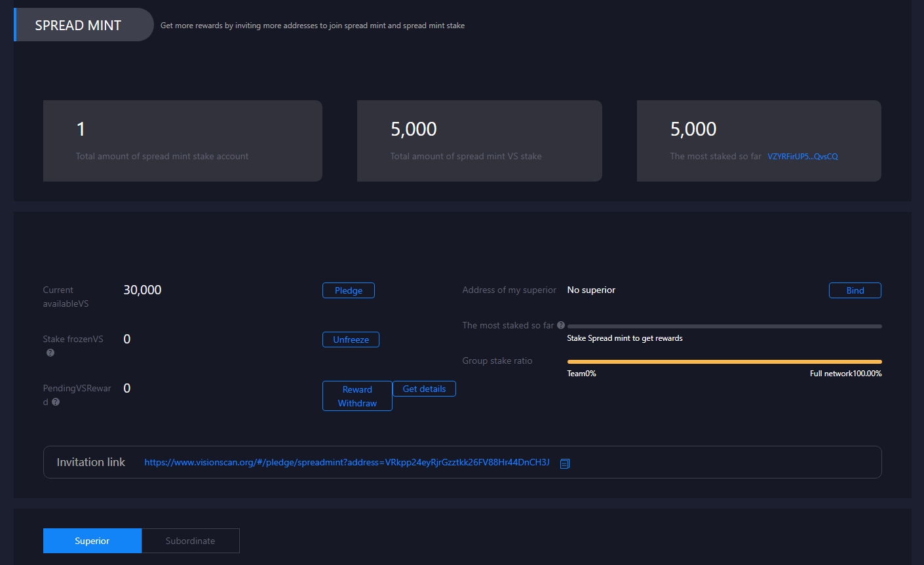Open the visionscan.org invitation link URL
Screen dimensions: 924x565
(x=347, y=462)
